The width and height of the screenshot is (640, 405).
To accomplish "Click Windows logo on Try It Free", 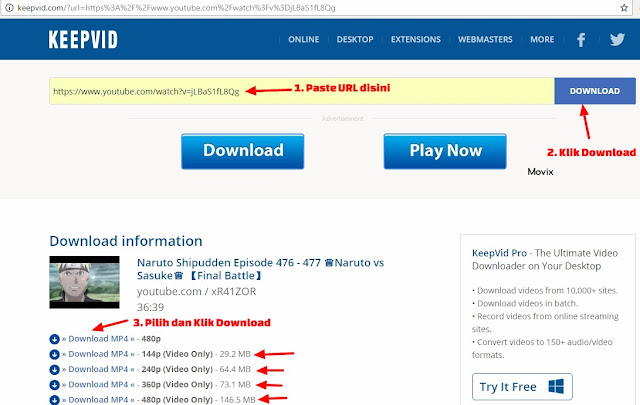I will pos(556,386).
